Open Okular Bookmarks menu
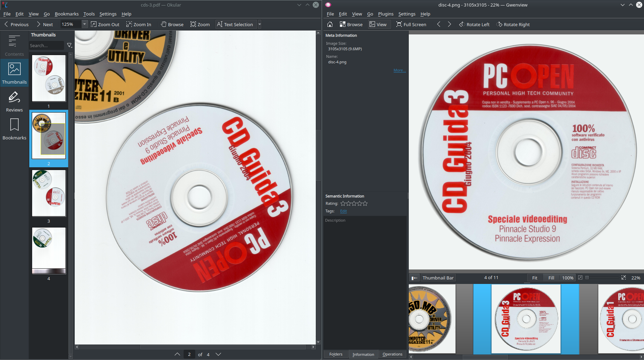644x360 pixels. point(66,14)
